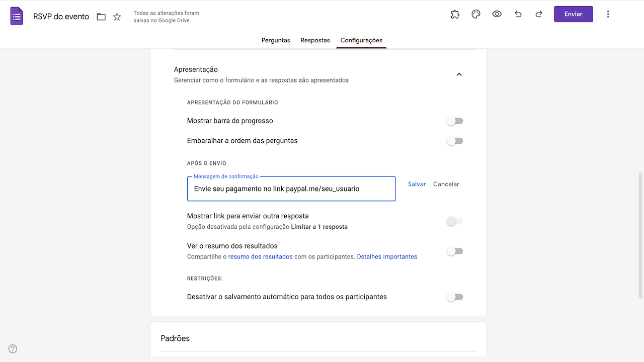Turn on Ver o resumo dos resultados
The width and height of the screenshot is (644, 362).
point(454,251)
